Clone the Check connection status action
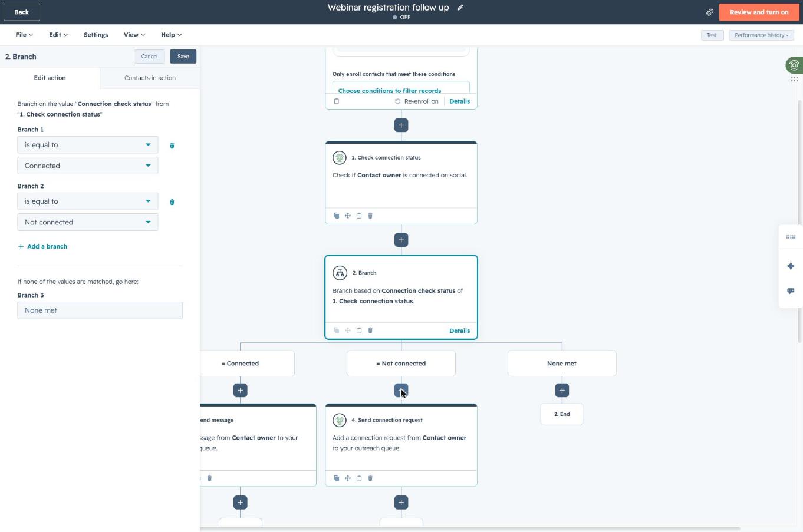 pos(337,216)
